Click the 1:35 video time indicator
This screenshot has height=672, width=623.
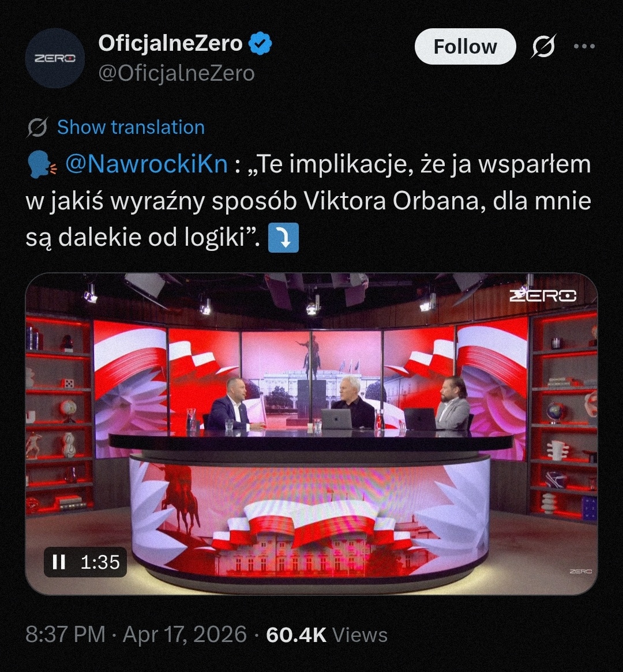coord(100,562)
